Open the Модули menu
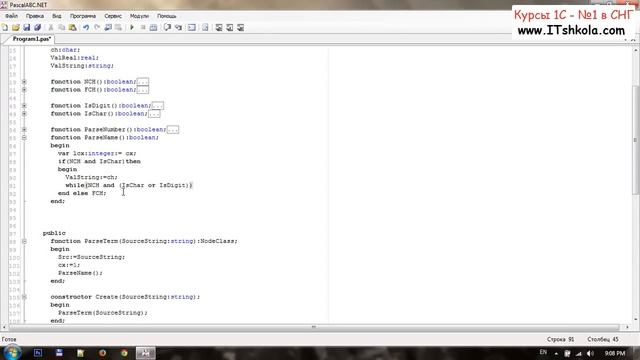The height and width of the screenshot is (360, 640). (x=139, y=16)
